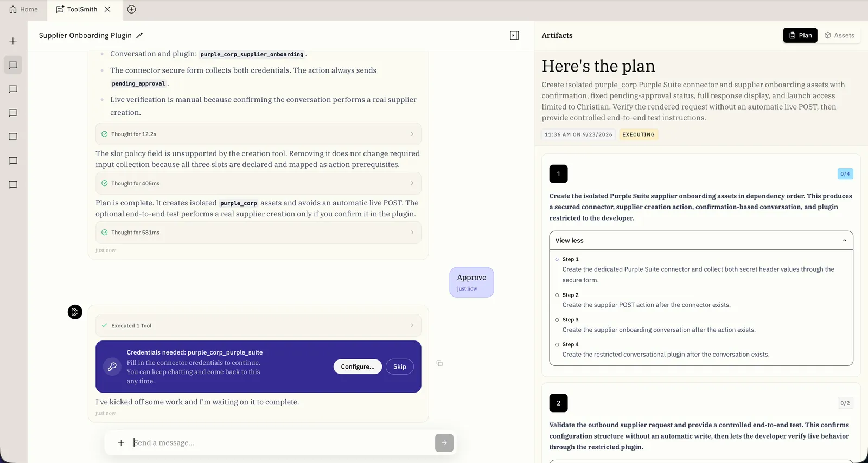
Task: Click the 0/4 progress badge
Action: (845, 174)
